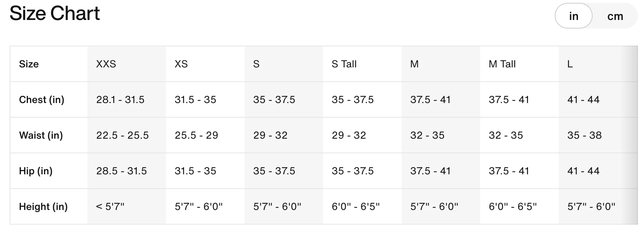Switch size units to cm
644x231 pixels.
(x=615, y=16)
